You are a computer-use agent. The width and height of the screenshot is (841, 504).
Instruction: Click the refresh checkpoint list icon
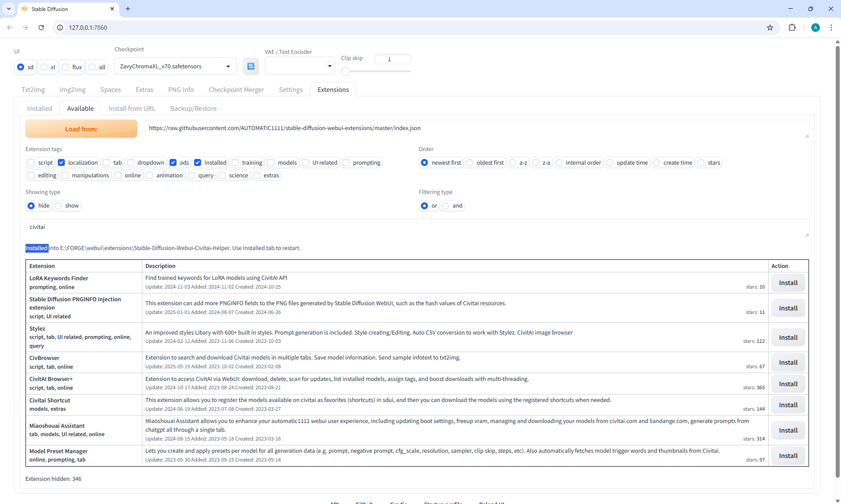[251, 66]
